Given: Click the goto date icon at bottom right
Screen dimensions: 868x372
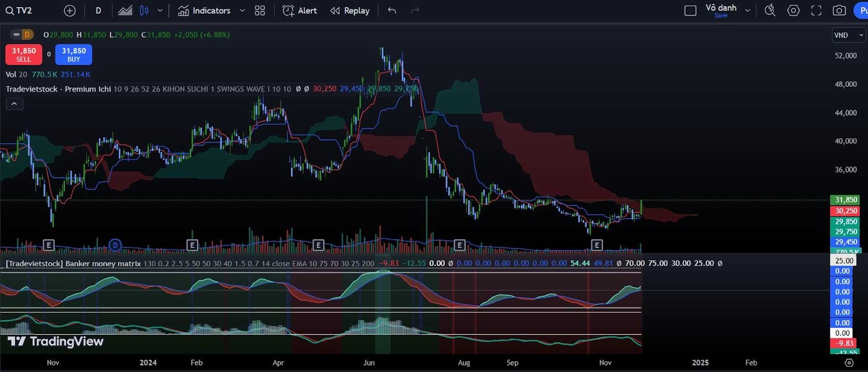Looking at the screenshot, I should pyautogui.click(x=849, y=363).
